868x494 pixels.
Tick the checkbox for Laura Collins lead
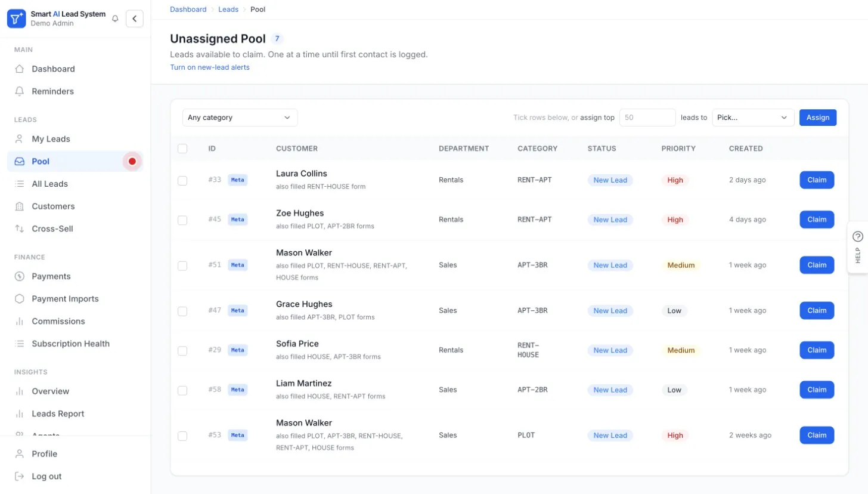tap(182, 180)
